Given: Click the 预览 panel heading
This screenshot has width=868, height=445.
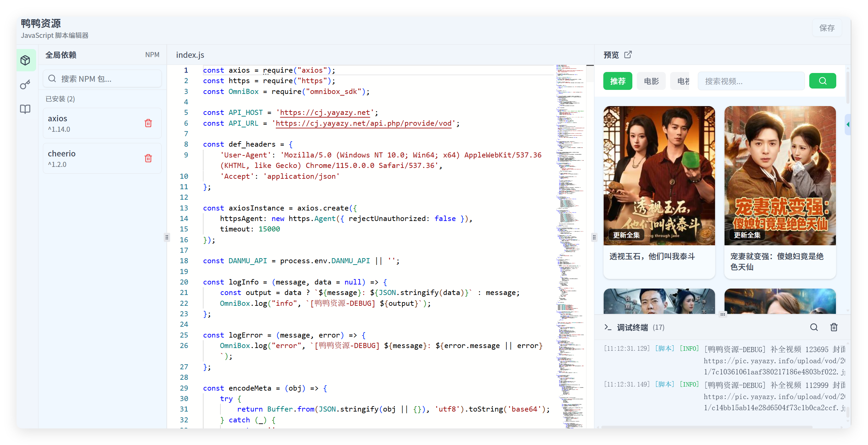Looking at the screenshot, I should (x=611, y=55).
